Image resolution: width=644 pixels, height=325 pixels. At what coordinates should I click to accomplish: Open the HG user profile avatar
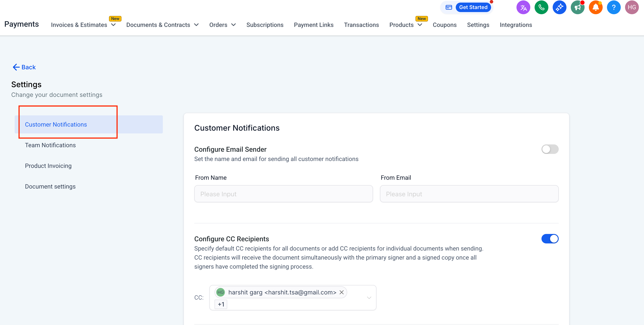pos(632,8)
